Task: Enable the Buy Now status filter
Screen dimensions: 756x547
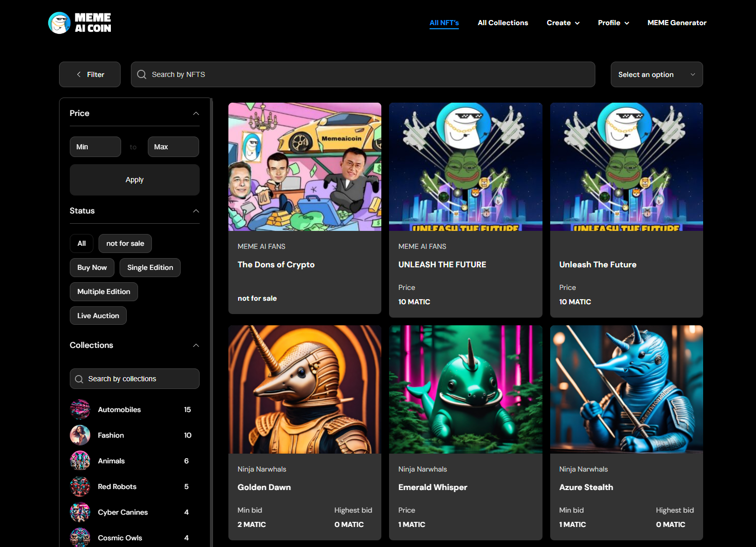Action: (92, 267)
